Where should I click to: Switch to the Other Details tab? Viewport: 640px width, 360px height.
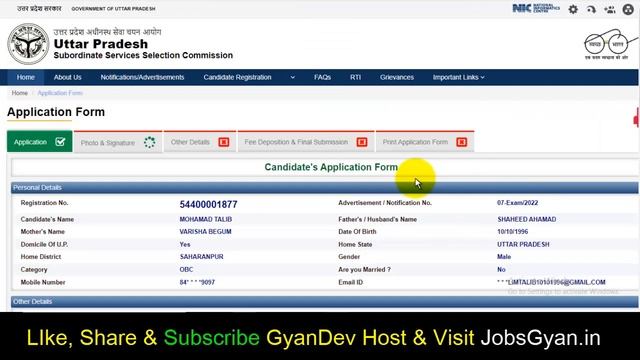[200, 142]
